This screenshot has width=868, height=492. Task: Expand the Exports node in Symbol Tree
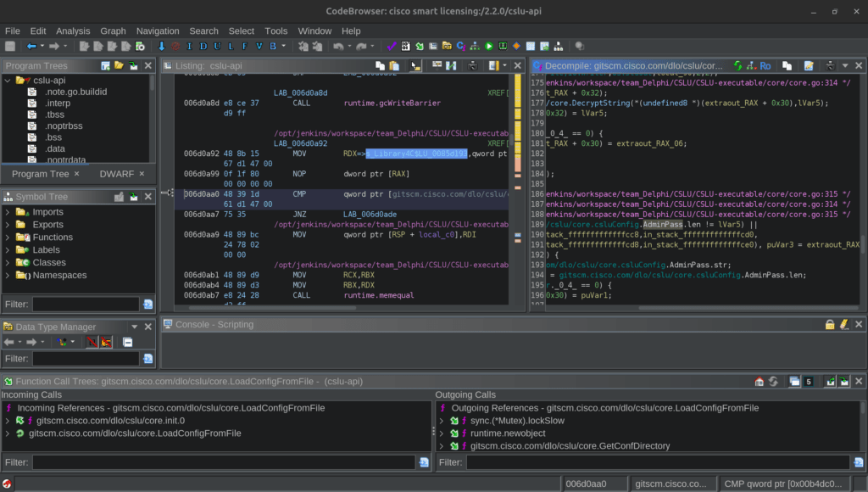point(8,225)
